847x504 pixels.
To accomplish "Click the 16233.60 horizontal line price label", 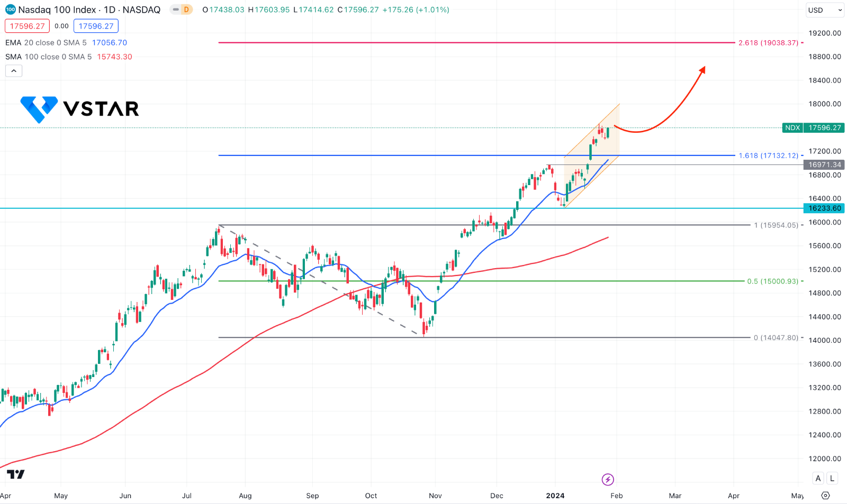I will 824,208.
